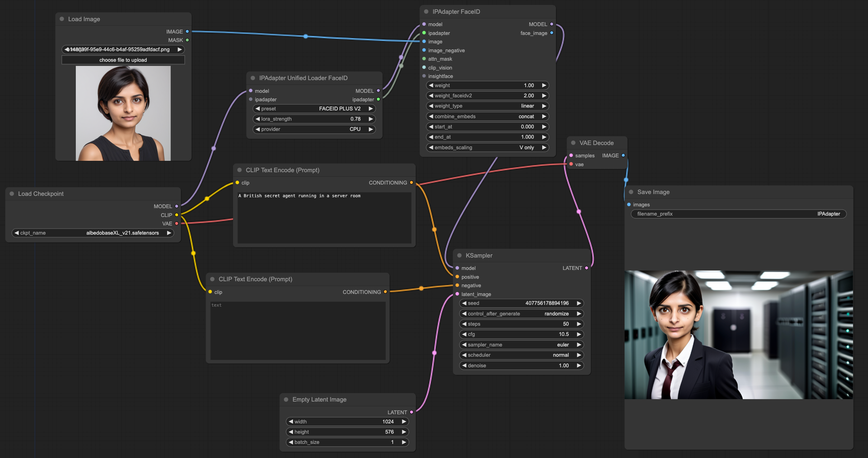868x458 pixels.
Task: Click the attn_mask input port
Action: 424,59
